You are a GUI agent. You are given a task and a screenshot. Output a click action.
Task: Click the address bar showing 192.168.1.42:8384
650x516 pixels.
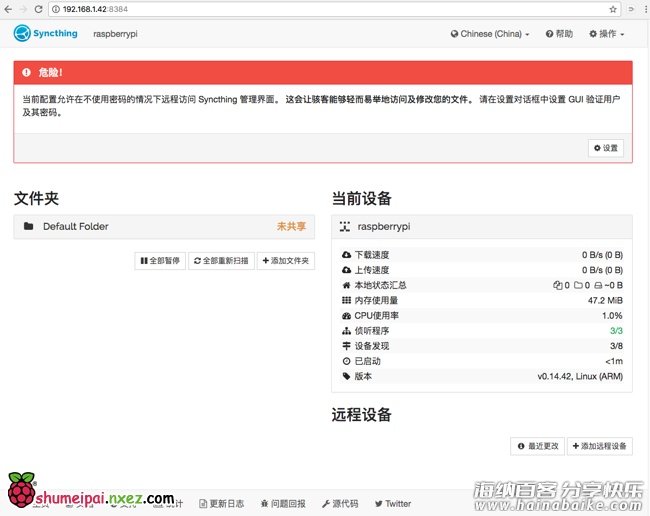pyautogui.click(x=334, y=9)
